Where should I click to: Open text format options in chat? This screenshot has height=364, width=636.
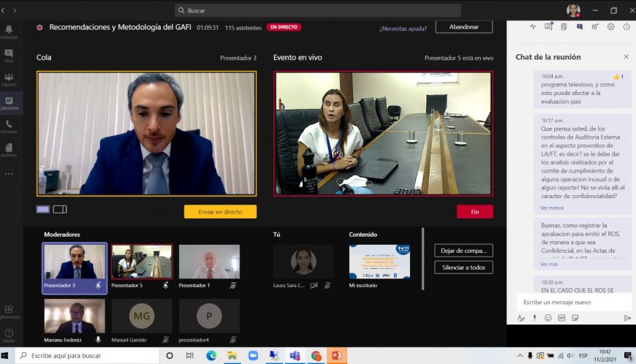coord(520,318)
